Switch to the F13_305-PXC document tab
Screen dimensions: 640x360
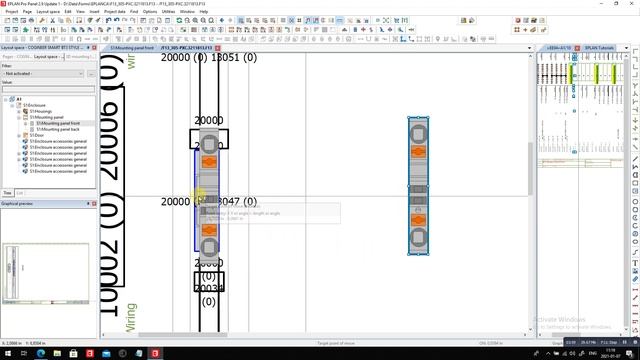187,48
